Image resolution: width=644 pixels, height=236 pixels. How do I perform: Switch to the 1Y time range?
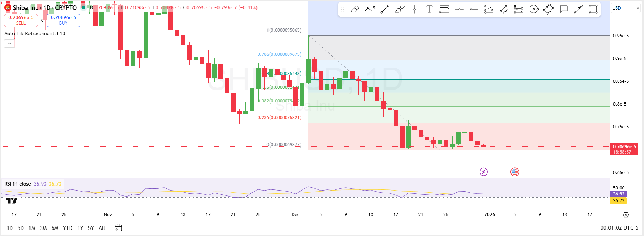click(x=80, y=228)
